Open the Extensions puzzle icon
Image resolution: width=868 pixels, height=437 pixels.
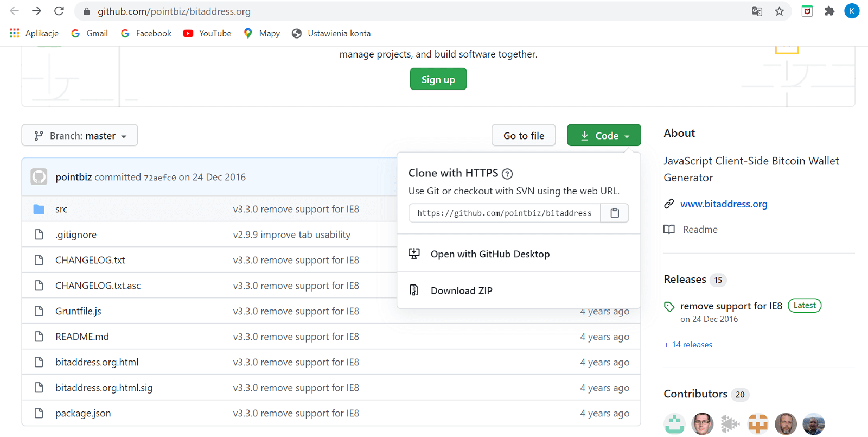829,11
